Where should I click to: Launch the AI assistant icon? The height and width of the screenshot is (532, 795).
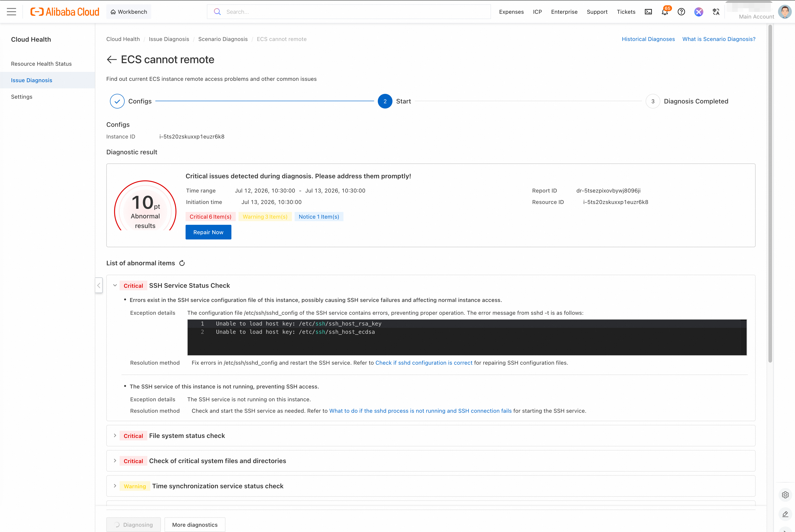click(x=699, y=12)
